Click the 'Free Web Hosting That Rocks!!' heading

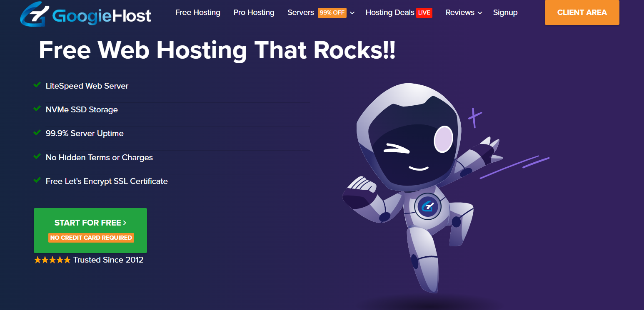[x=217, y=50]
